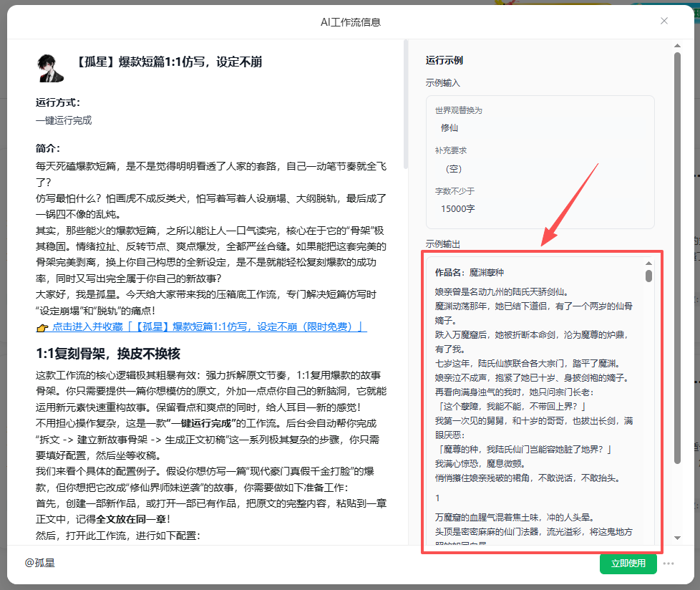Click the 世界观替换为 field label
Screen dimensions: 700x590
coord(459,110)
